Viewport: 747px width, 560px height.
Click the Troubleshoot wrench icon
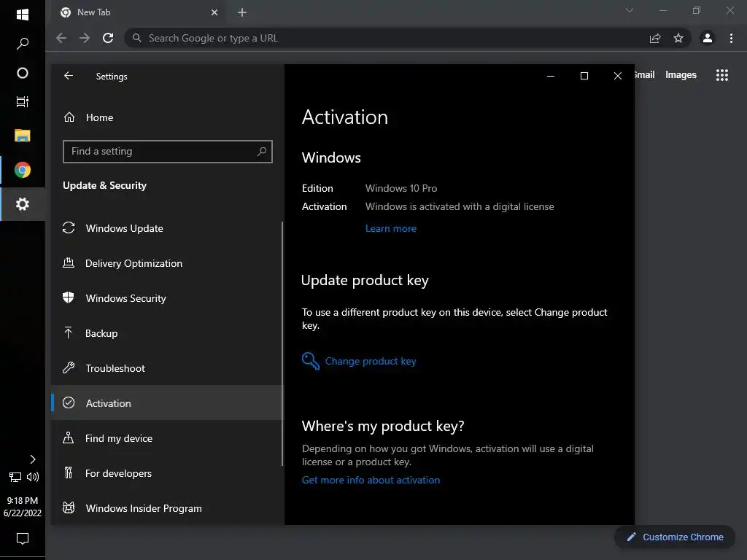[69, 368]
